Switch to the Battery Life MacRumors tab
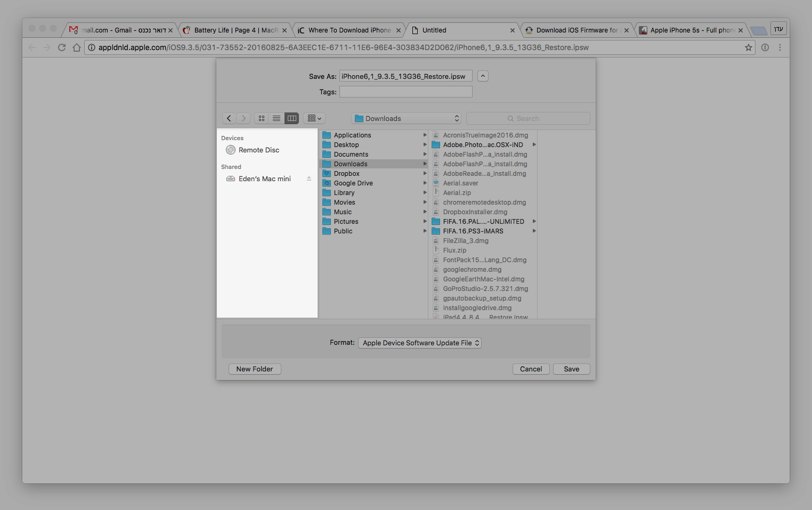The width and height of the screenshot is (812, 510). (x=234, y=30)
